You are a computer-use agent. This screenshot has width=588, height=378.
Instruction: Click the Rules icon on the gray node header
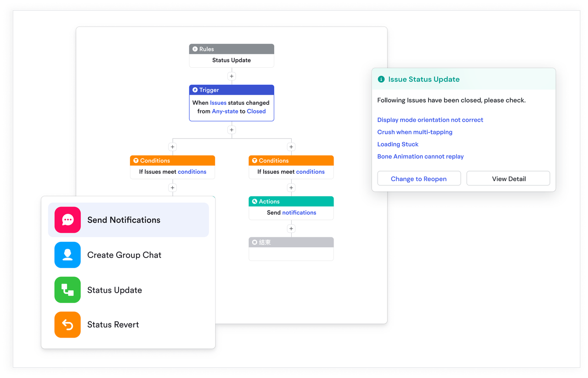click(x=195, y=49)
